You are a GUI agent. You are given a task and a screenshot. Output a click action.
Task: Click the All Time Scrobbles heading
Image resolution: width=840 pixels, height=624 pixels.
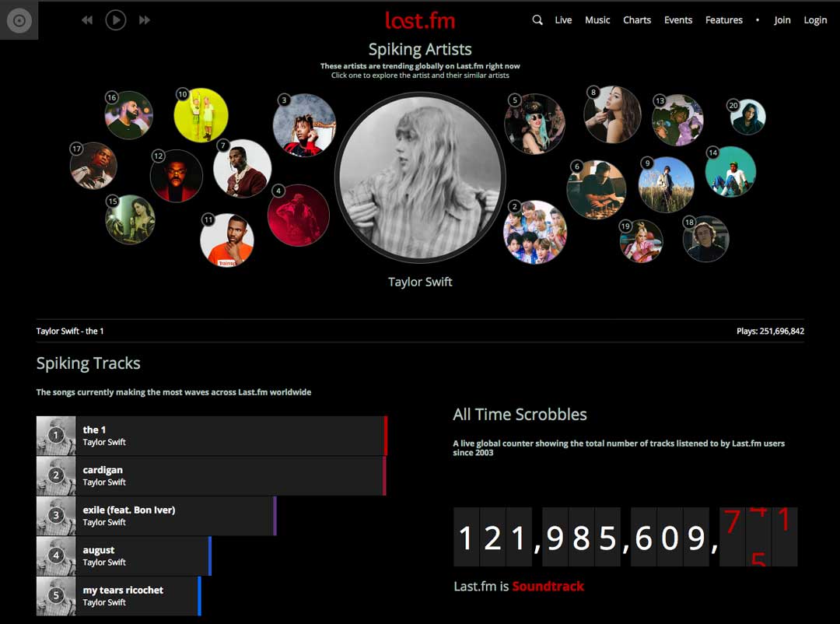click(520, 415)
